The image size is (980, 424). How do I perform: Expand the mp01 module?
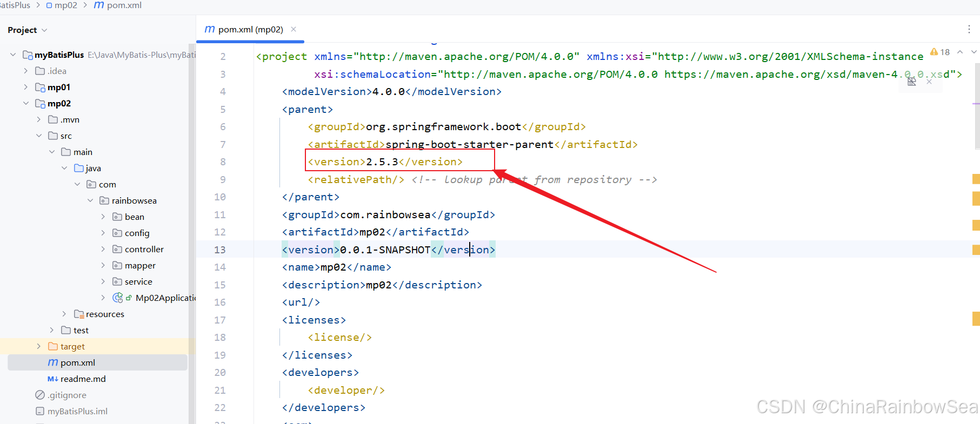tap(25, 87)
